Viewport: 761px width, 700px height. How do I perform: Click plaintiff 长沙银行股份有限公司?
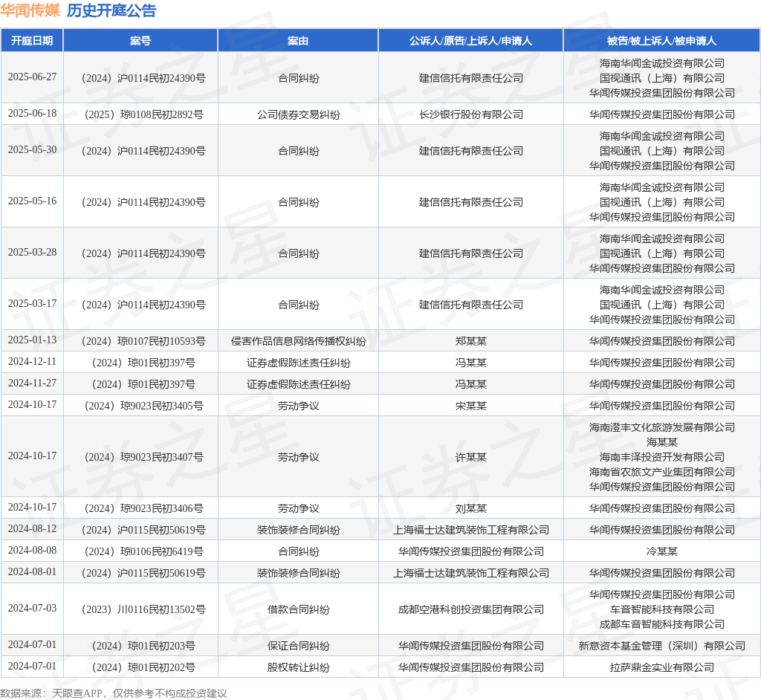pos(470,114)
